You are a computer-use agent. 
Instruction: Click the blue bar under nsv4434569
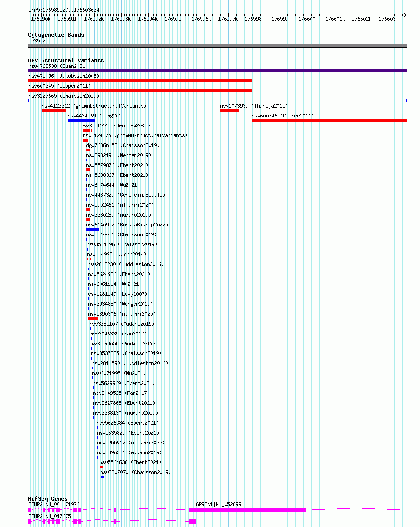(x=81, y=120)
